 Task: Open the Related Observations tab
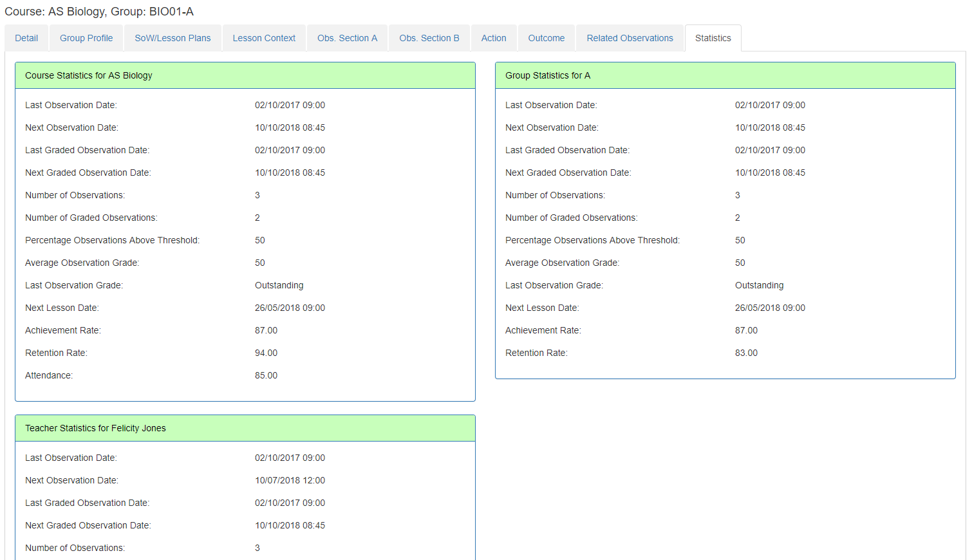point(630,38)
